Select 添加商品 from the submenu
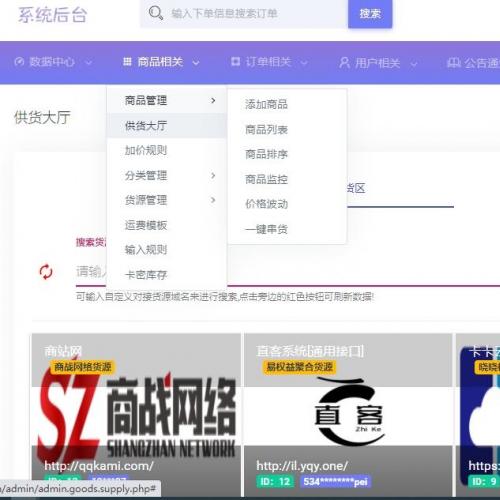500x500 pixels. [266, 104]
